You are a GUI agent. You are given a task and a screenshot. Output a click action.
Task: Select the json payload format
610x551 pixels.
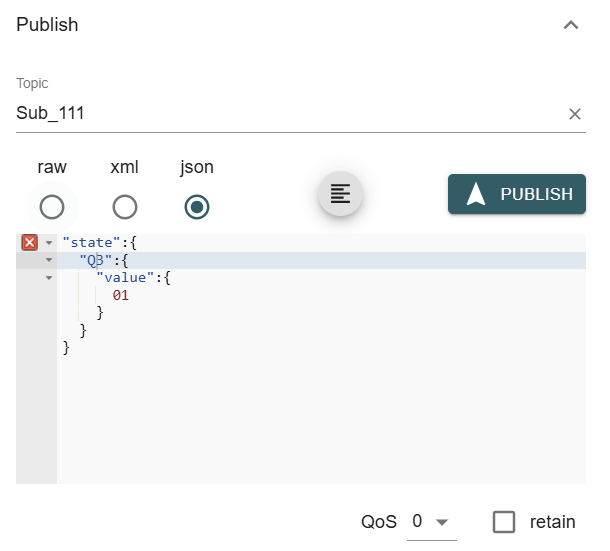click(x=197, y=207)
